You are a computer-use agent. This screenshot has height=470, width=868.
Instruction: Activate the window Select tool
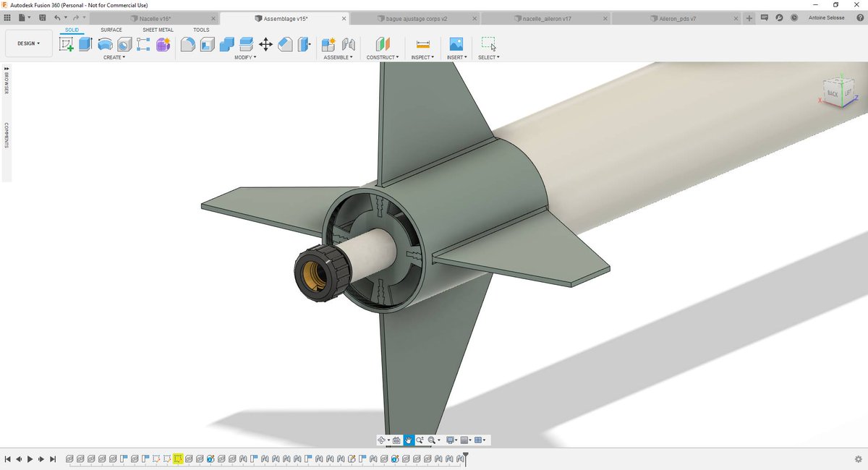pyautogui.click(x=489, y=44)
